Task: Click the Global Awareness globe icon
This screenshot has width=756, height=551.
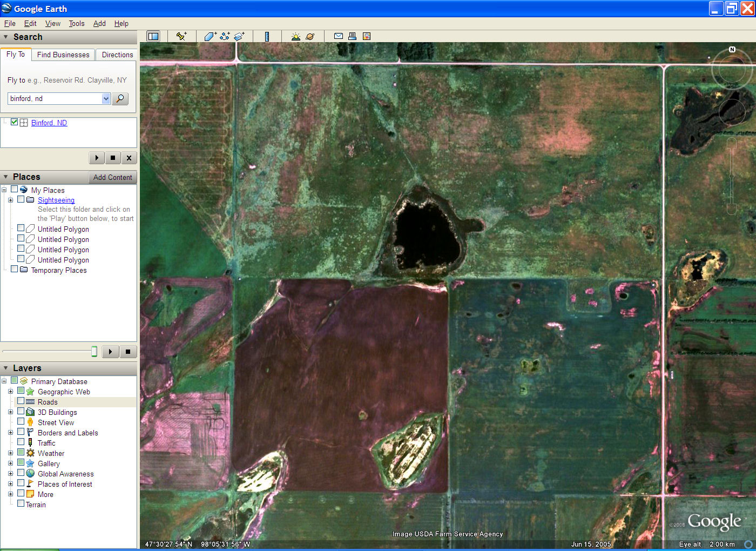Action: click(30, 474)
